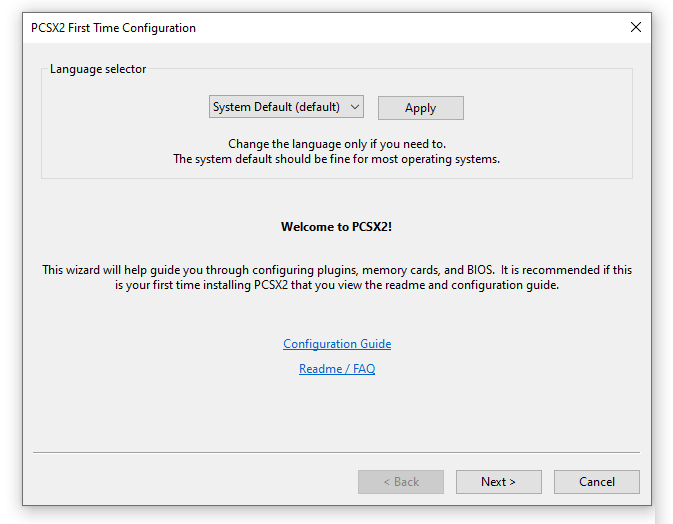The image size is (673, 524).
Task: Cancel the first time configuration
Action: 597,482
